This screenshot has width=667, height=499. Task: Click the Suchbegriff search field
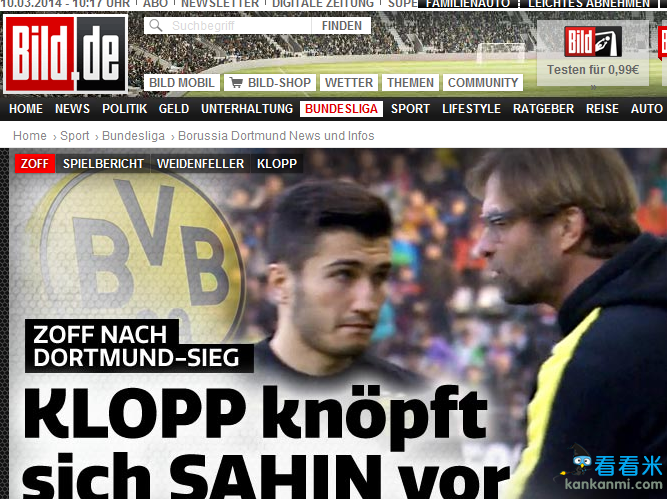click(x=228, y=26)
